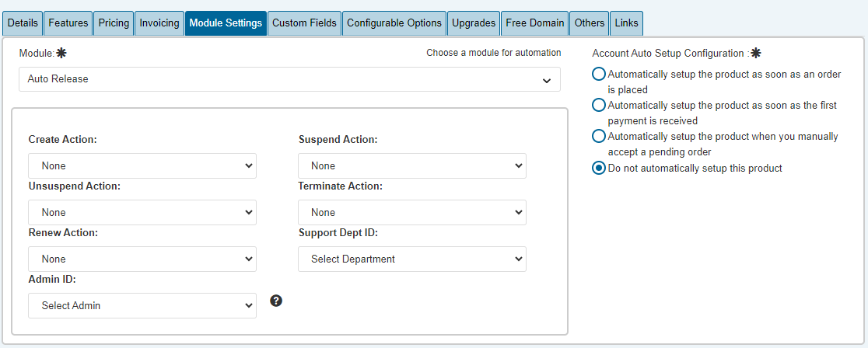This screenshot has width=868, height=348.
Task: Open the Links tab
Action: click(627, 23)
